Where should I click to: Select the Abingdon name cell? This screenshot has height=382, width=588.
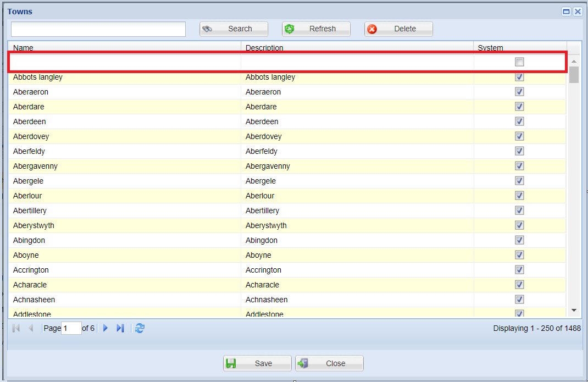coord(125,240)
